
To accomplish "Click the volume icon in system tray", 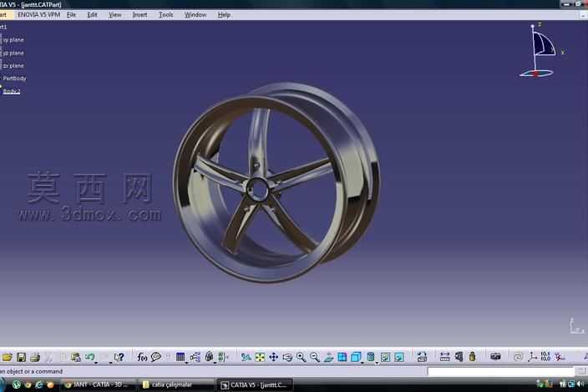I will pos(580,384).
